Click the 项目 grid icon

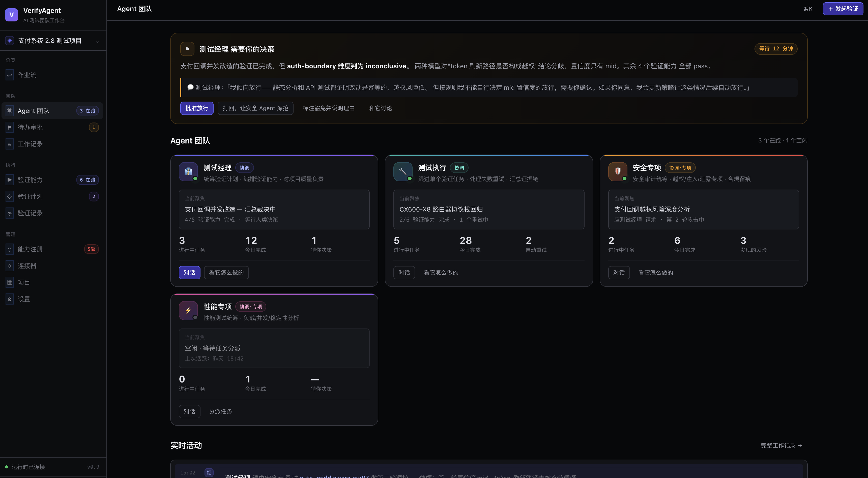(10, 282)
